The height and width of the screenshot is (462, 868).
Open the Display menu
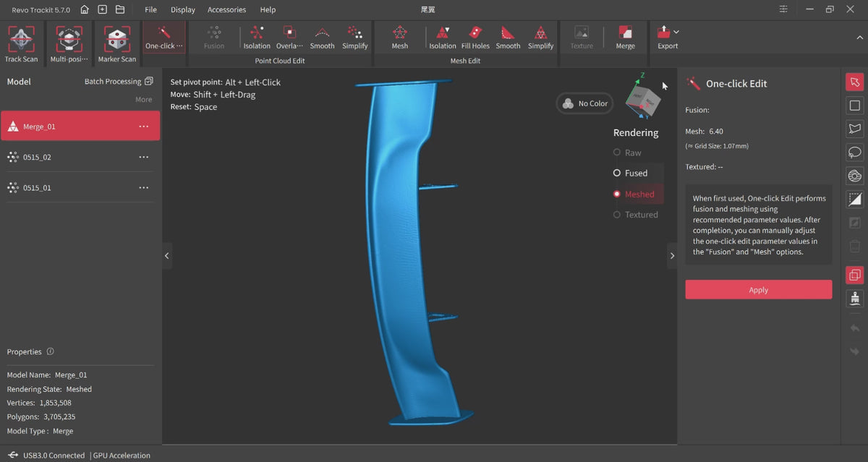(x=182, y=9)
